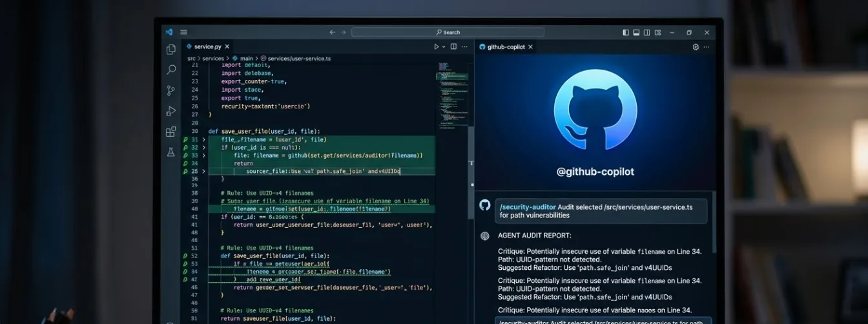Viewport: 868px width, 324px height.
Task: Toggle the bottom panel
Action: pos(636,32)
